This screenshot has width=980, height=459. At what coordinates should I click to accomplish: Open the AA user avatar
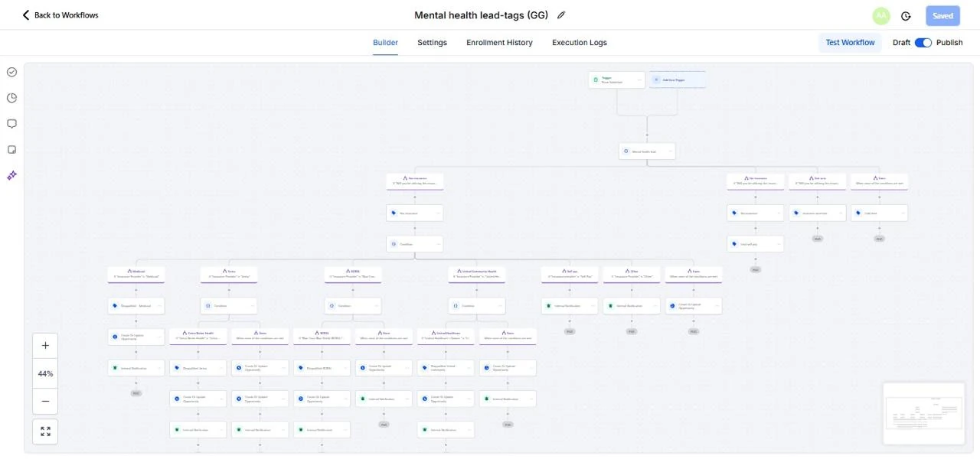[881, 15]
